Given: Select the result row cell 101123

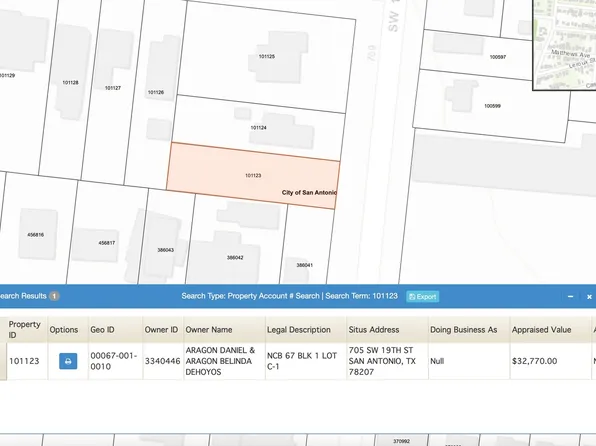Looking at the screenshot, I should [24, 361].
